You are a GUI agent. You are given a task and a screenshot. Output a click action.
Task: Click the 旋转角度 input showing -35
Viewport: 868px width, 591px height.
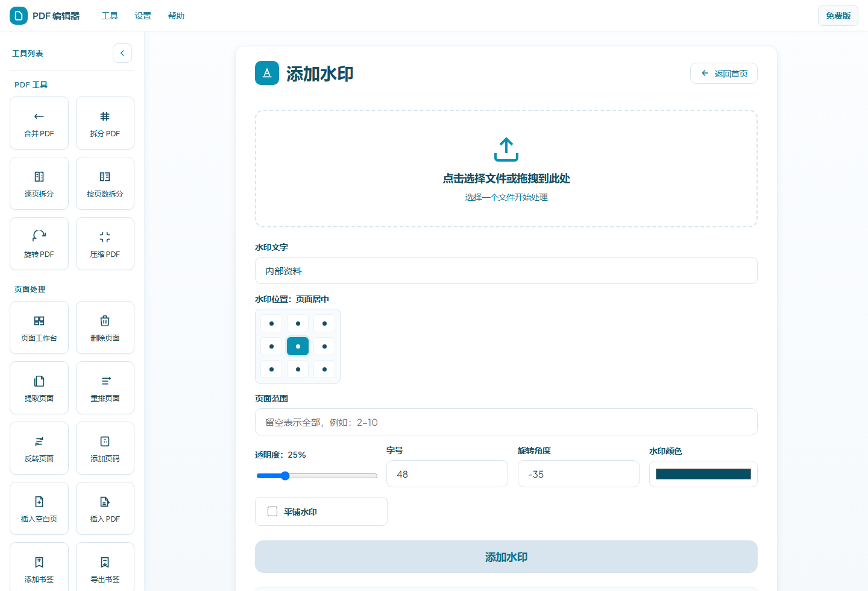(x=579, y=474)
